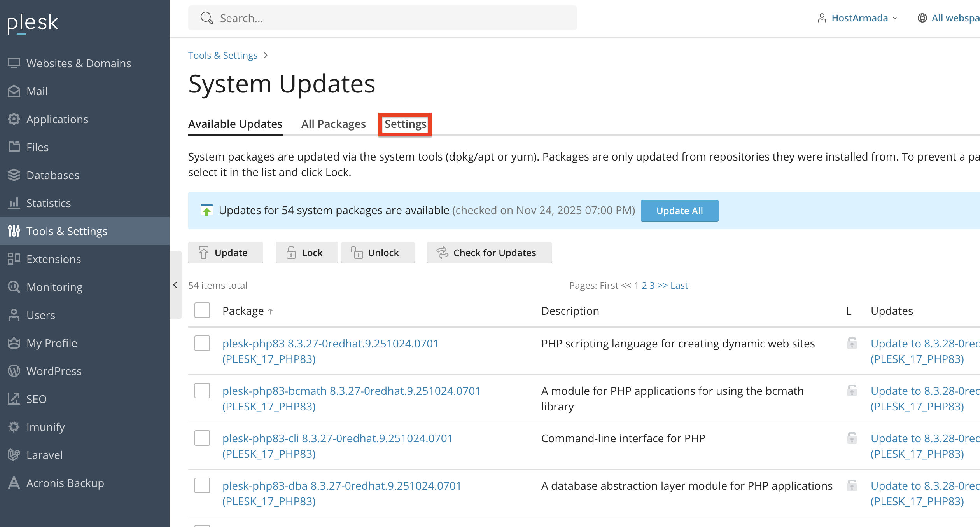Open the Settings tab
This screenshot has height=527, width=980.
click(x=405, y=124)
